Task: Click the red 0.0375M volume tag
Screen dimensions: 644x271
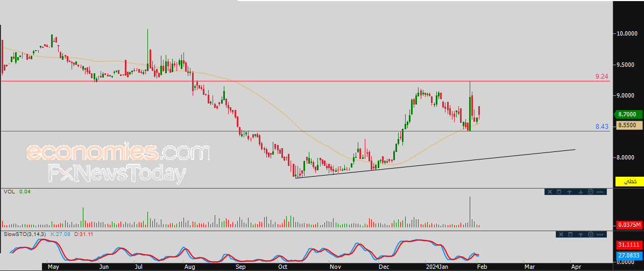Action: click(629, 225)
